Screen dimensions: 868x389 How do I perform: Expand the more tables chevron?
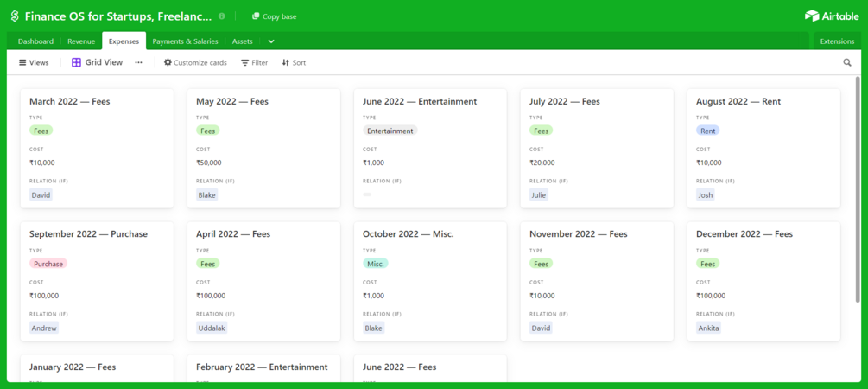(x=270, y=41)
